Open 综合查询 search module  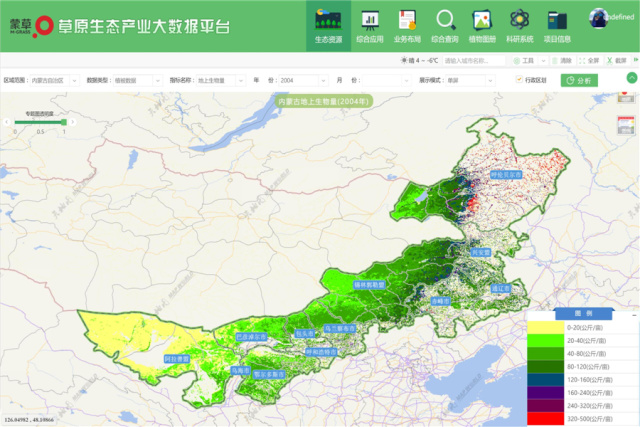pos(446,25)
